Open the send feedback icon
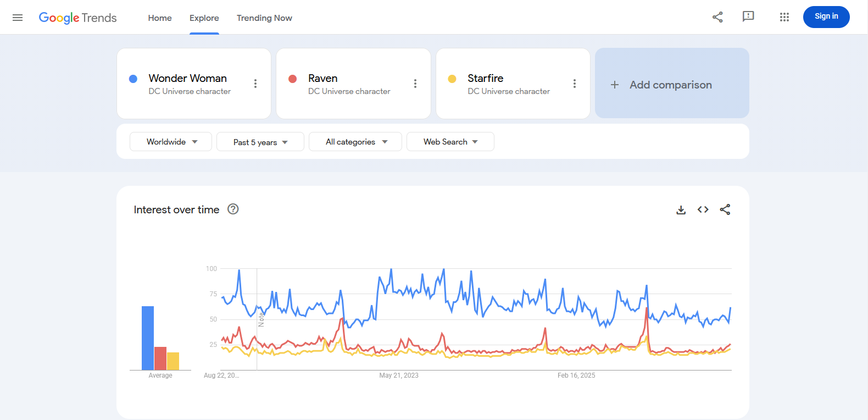The width and height of the screenshot is (868, 420). 748,16
